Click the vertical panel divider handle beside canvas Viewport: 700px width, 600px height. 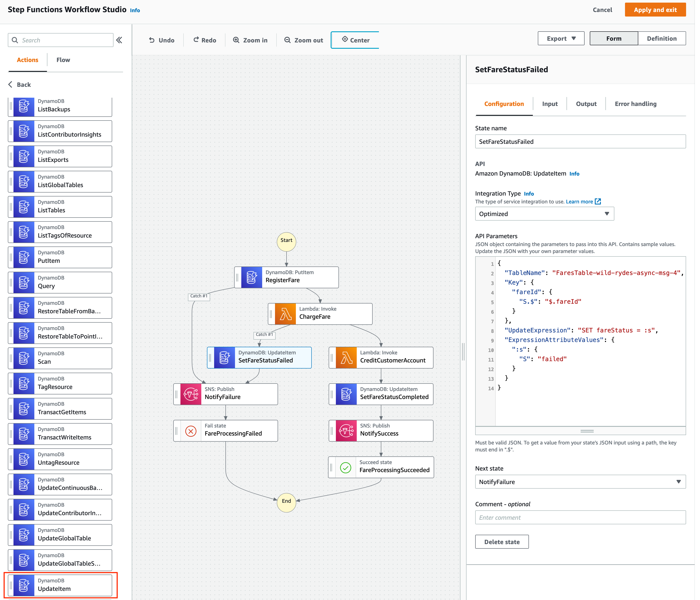pos(463,352)
